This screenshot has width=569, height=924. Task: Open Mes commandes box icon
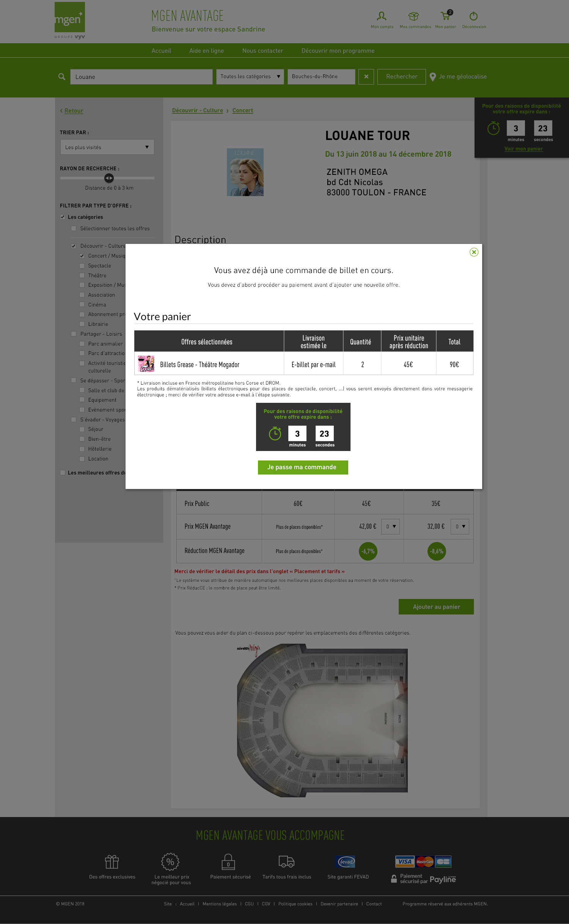click(x=413, y=16)
